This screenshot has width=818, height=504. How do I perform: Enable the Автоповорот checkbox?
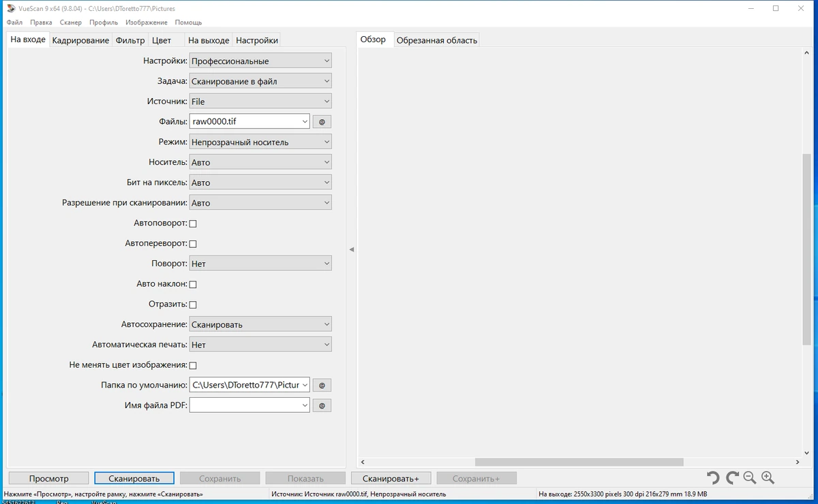[193, 223]
